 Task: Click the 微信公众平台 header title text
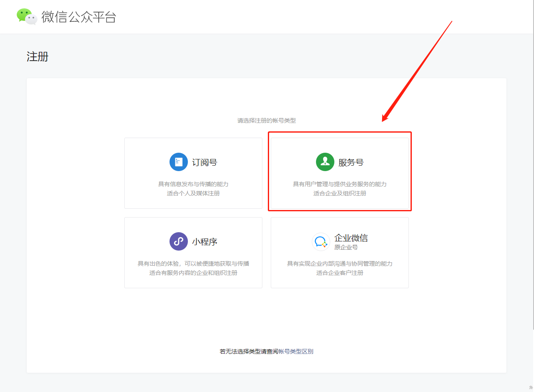[79, 17]
